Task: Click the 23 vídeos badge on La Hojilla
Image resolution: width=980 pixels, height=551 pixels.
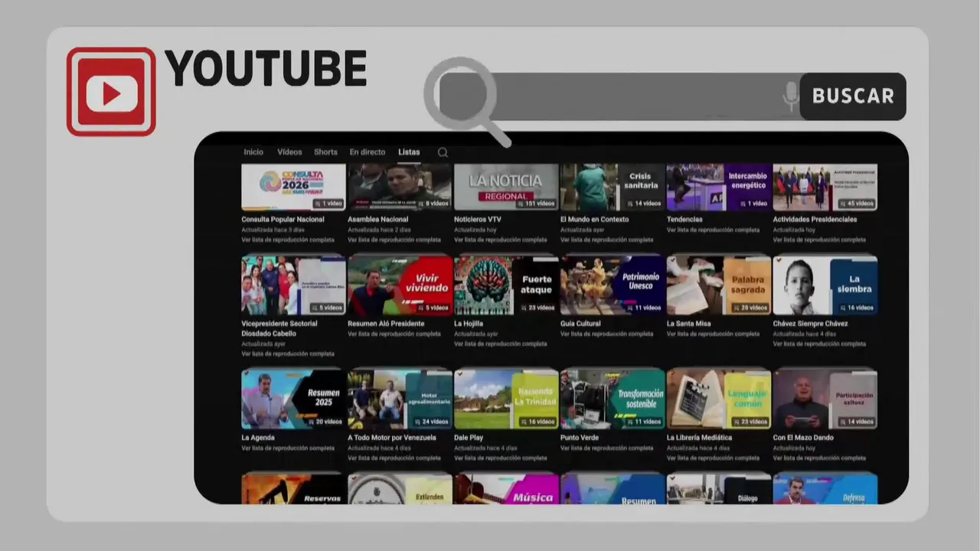Action: coord(537,308)
